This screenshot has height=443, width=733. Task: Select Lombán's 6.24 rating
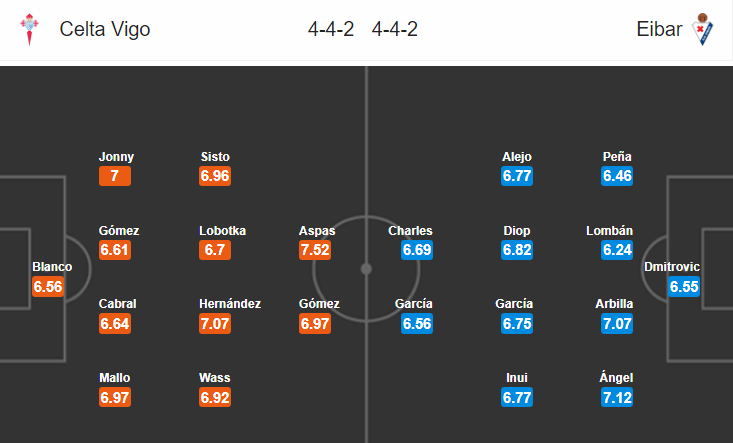pos(617,250)
